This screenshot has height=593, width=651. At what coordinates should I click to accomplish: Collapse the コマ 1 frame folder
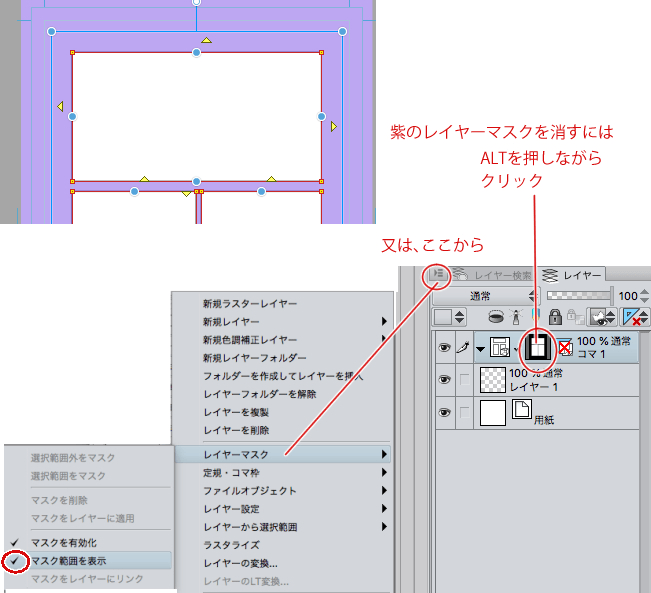(x=480, y=348)
